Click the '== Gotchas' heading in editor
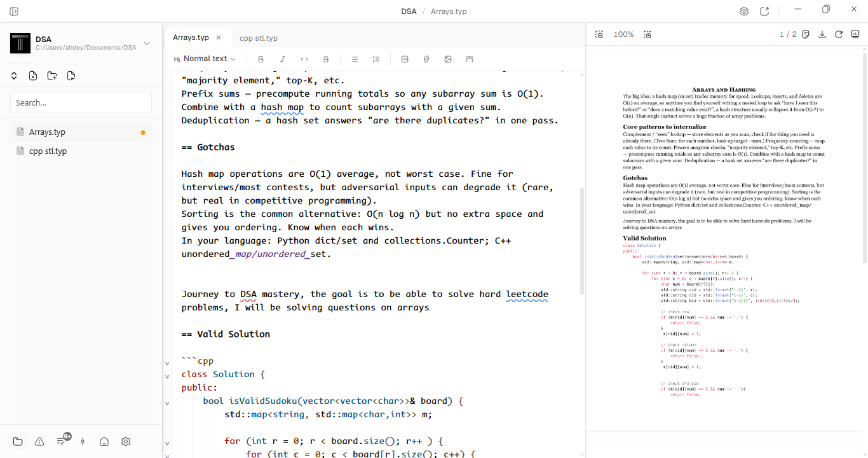 pyautogui.click(x=208, y=147)
